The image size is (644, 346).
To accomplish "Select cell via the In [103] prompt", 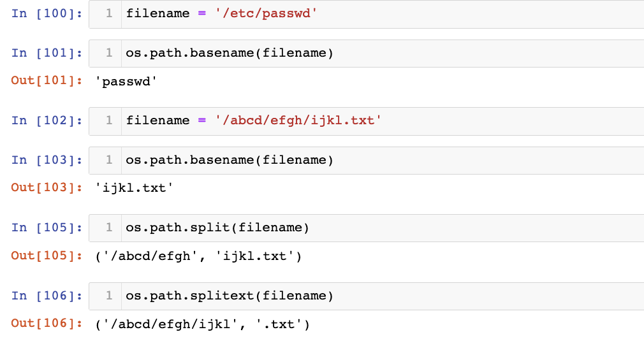I will tap(47, 160).
